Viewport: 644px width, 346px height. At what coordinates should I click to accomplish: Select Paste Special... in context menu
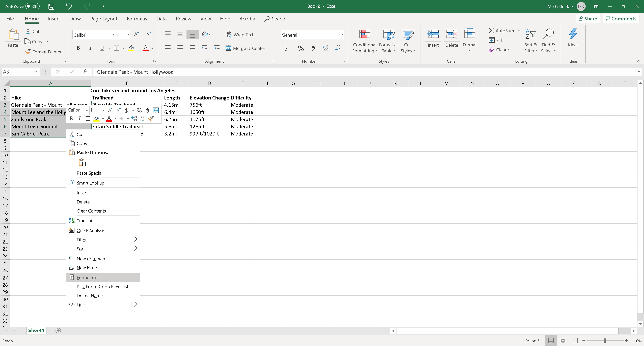[103, 173]
